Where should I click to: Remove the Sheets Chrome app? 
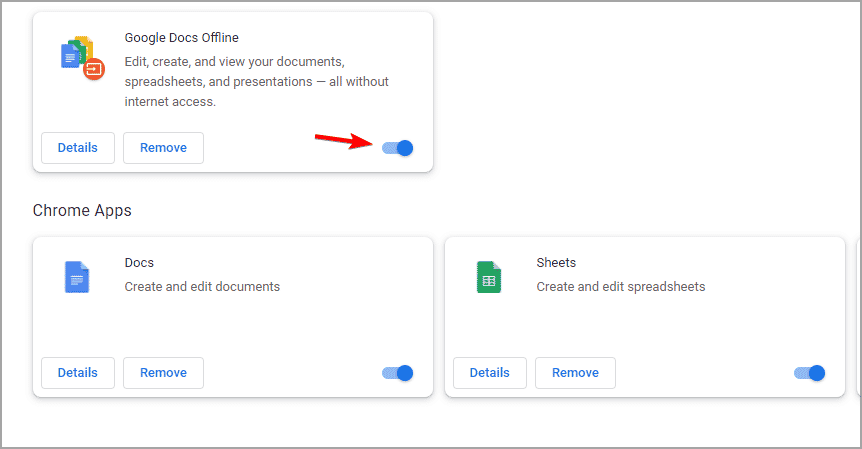click(x=575, y=373)
